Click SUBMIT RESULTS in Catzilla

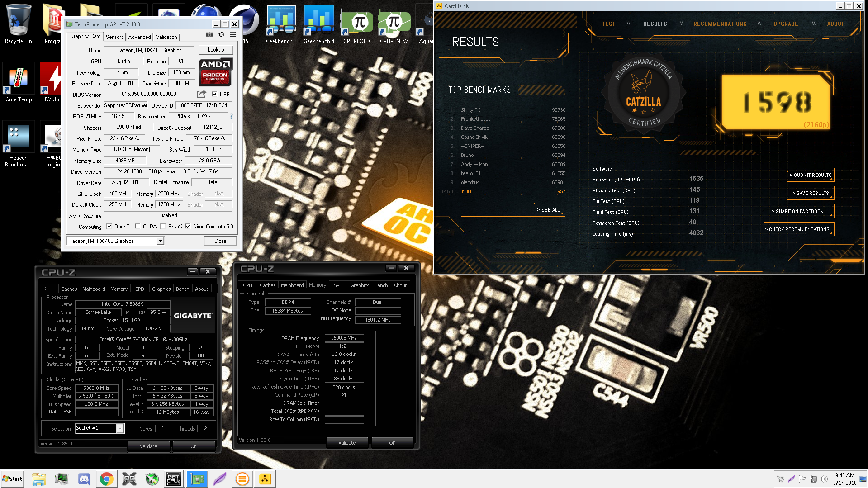(x=811, y=175)
